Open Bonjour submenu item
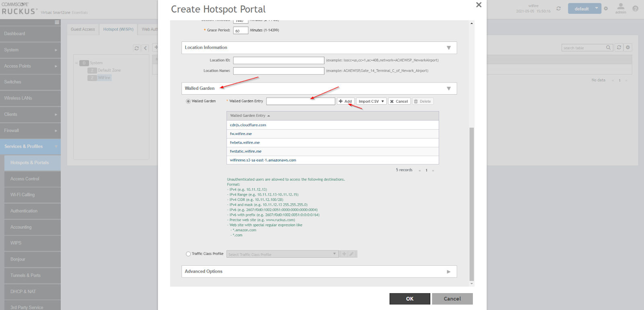This screenshot has width=644, height=310. tap(33, 259)
